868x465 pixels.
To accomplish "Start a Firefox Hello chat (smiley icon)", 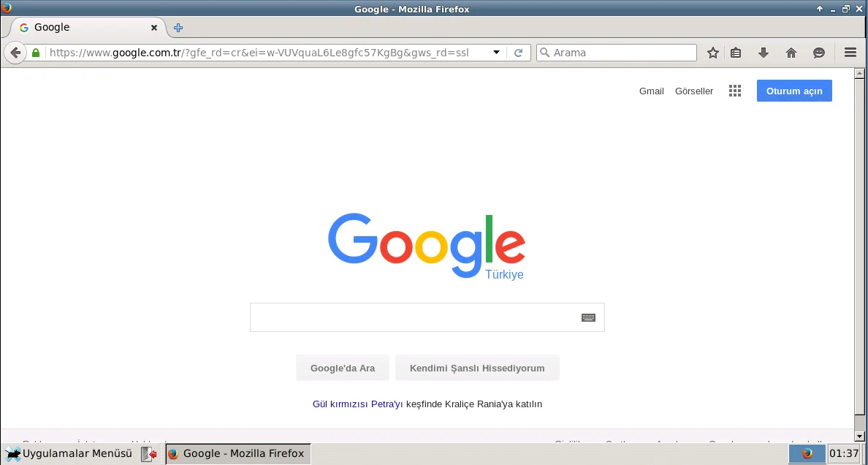I will click(x=818, y=53).
